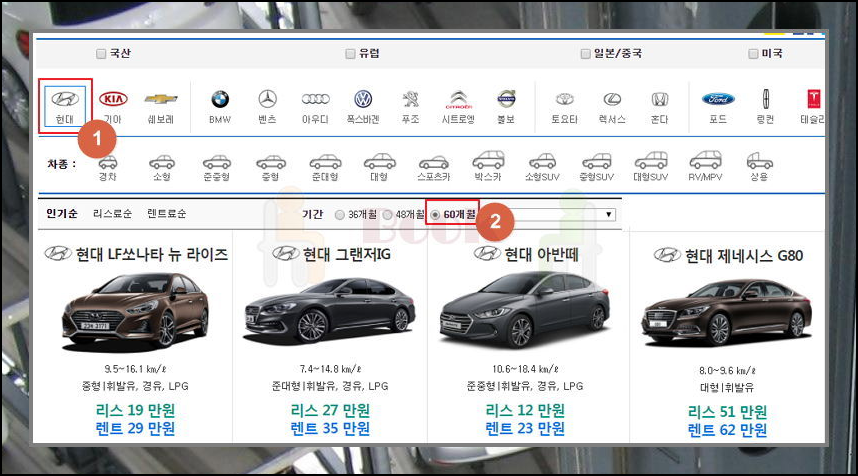Select the 48개월 period radio button
The height and width of the screenshot is (476, 858).
click(387, 215)
